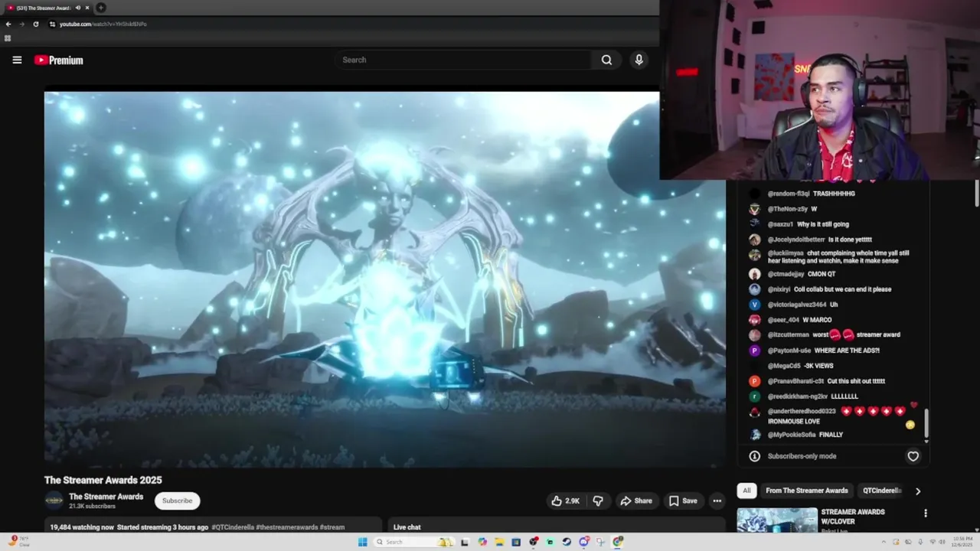The image size is (980, 551).
Task: Open menu for Streamer Awards W/Clover video
Action: tap(925, 513)
